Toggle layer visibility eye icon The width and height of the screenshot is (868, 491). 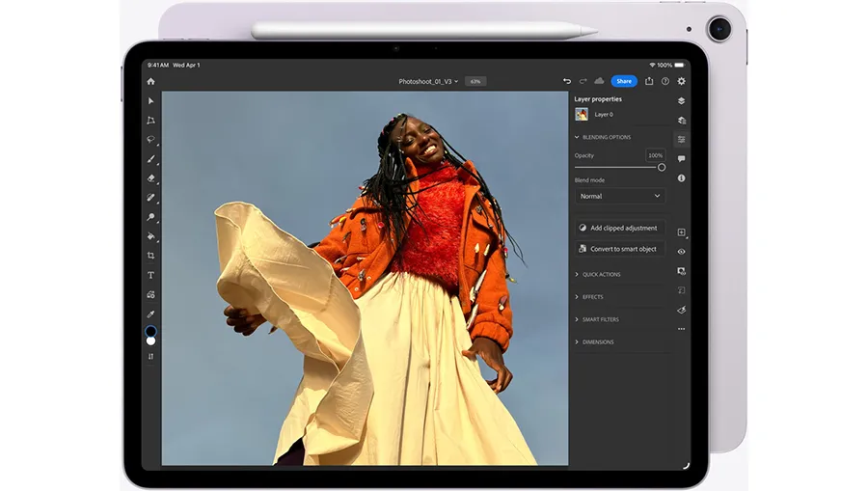681,252
